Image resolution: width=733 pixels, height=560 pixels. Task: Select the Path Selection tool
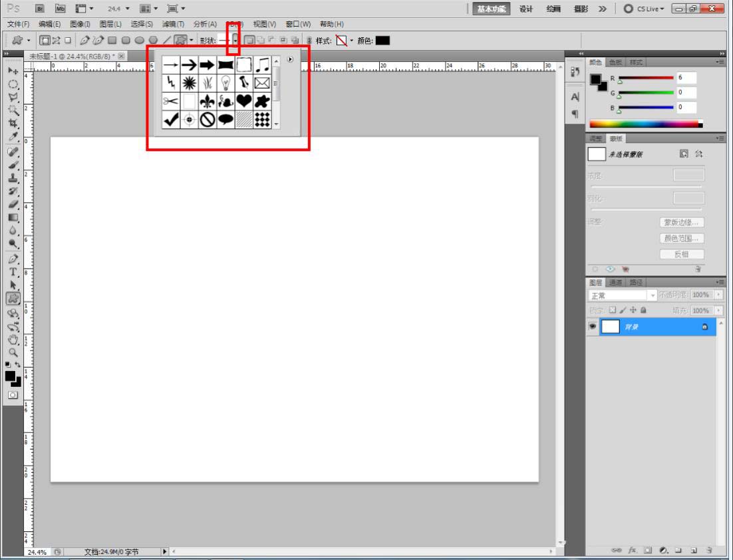pos(13,285)
